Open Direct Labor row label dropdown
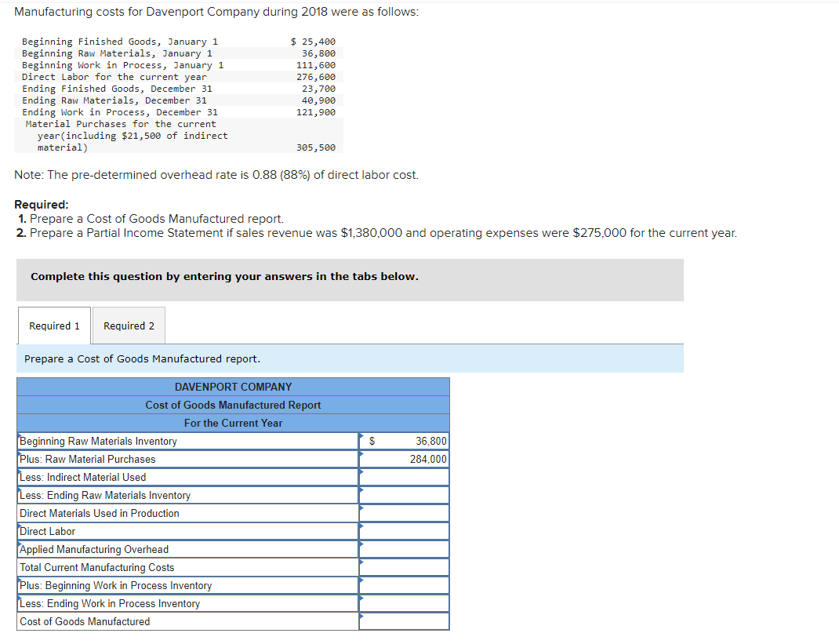This screenshot has height=644, width=839. click(188, 531)
